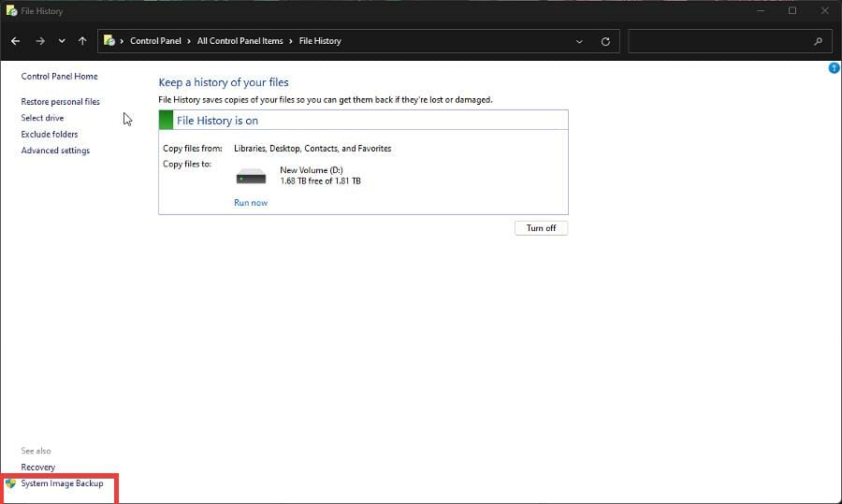Click Run now link
The height and width of the screenshot is (504, 842).
[251, 202]
